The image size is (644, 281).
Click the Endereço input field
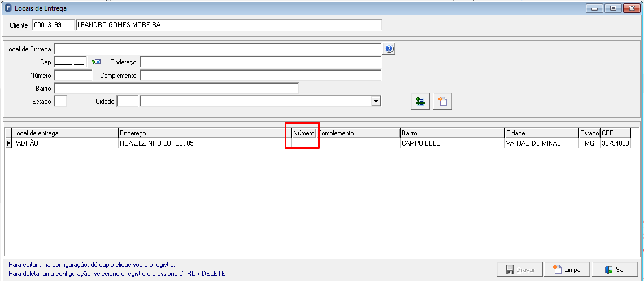[260, 62]
